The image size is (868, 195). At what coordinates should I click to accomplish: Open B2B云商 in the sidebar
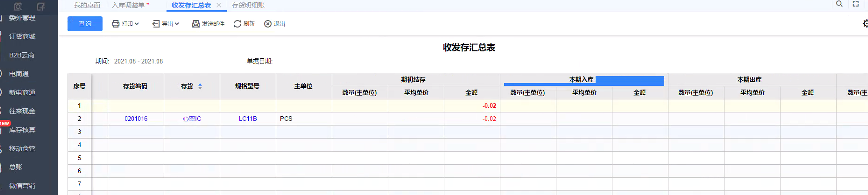click(x=22, y=55)
